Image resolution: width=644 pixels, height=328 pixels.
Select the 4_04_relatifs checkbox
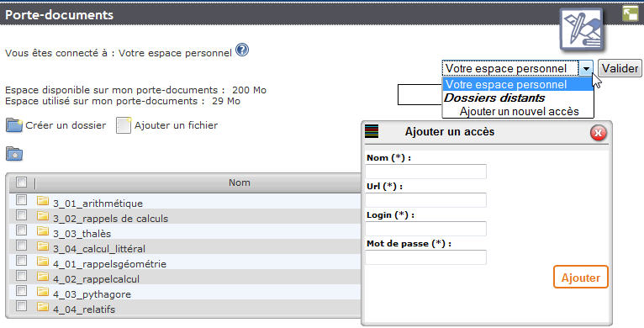(21, 306)
